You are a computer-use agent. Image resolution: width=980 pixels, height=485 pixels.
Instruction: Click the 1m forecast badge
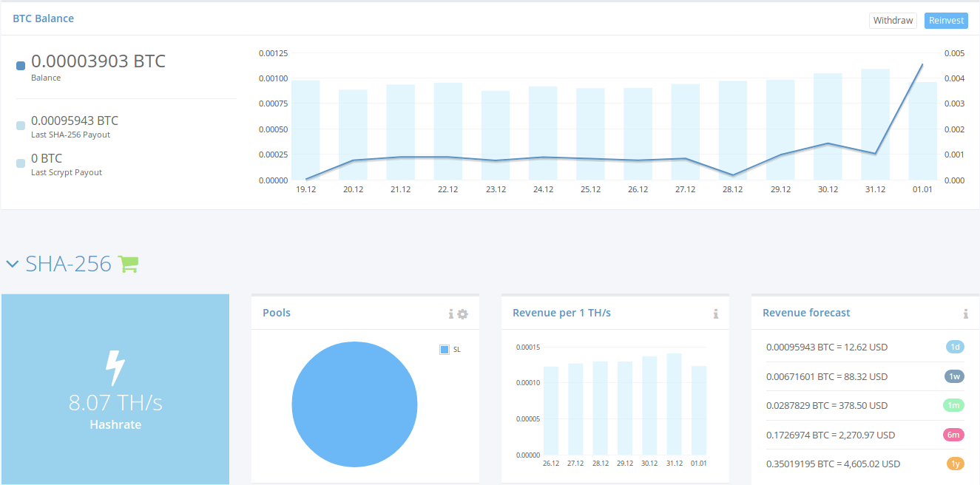955,405
